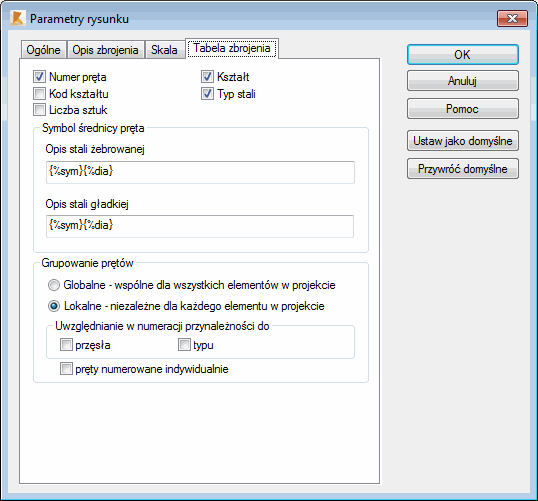Focus the Opis stali gładkiej input field

(x=200, y=226)
